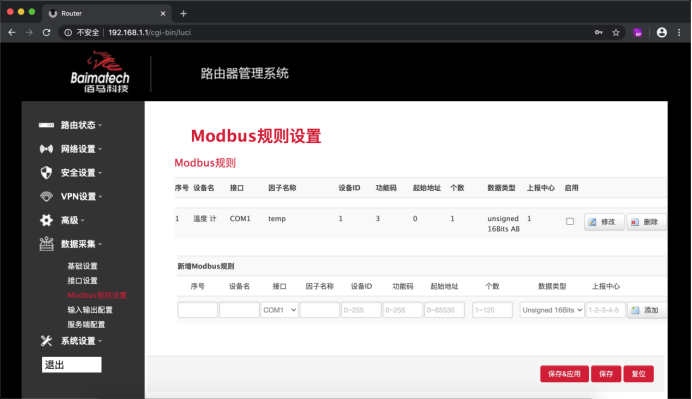
Task: Click the 保存&应用 button
Action: click(x=564, y=374)
